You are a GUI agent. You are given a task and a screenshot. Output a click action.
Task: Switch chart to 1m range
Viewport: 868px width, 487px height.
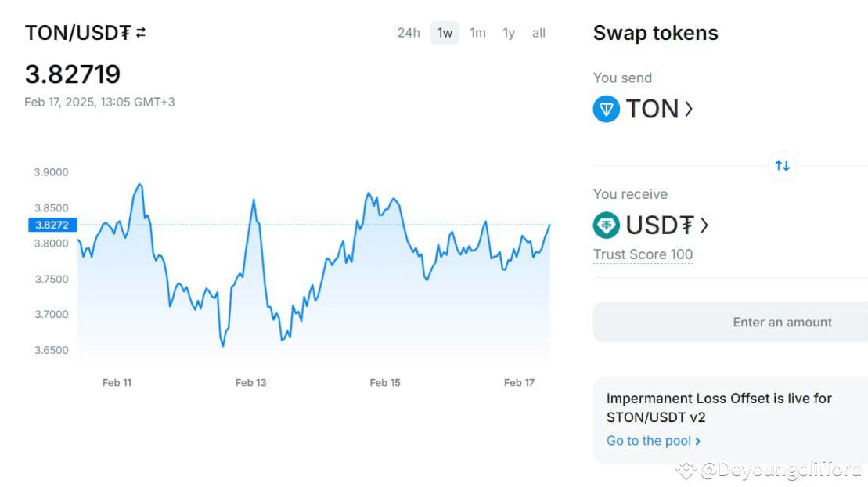(x=477, y=33)
